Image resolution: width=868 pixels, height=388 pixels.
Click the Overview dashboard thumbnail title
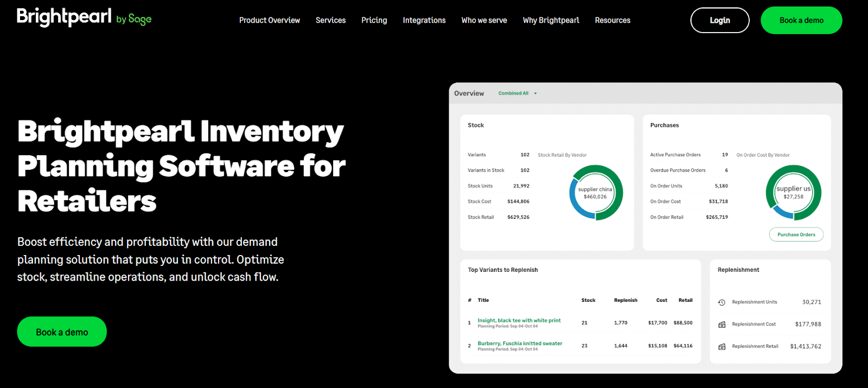coord(469,93)
